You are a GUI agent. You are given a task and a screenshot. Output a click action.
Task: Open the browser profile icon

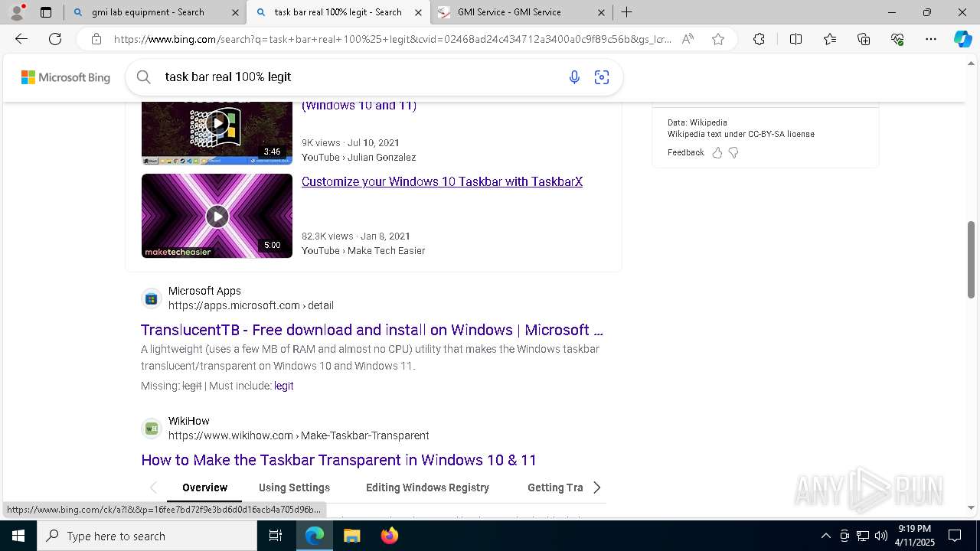17,12
